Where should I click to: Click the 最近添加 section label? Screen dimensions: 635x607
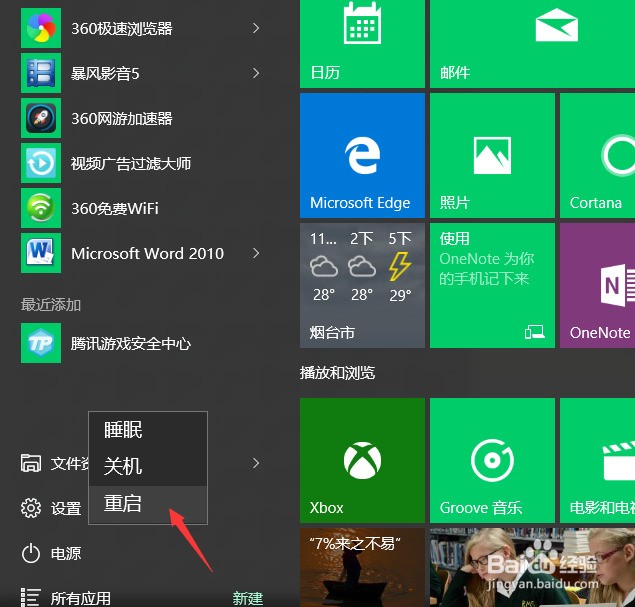coord(51,305)
